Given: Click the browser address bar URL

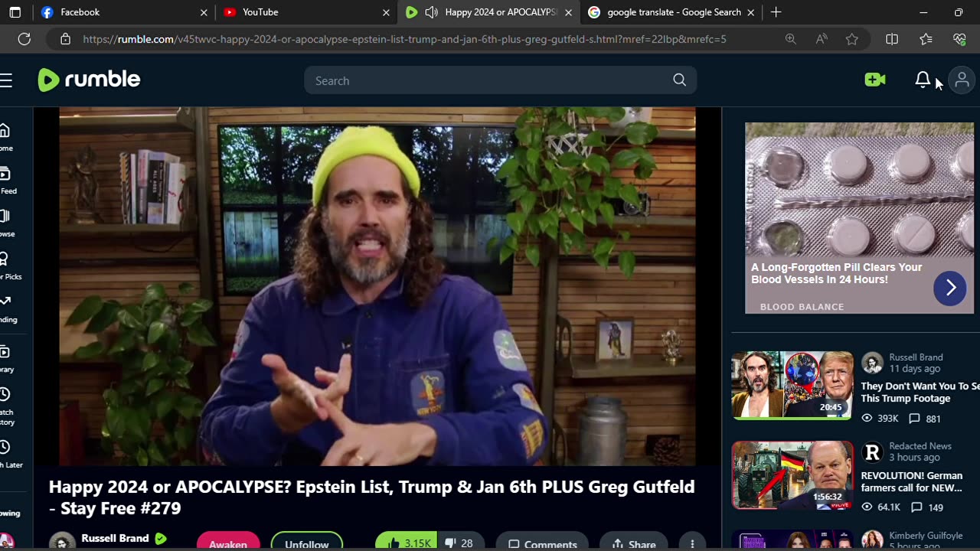Looking at the screenshot, I should tap(404, 39).
